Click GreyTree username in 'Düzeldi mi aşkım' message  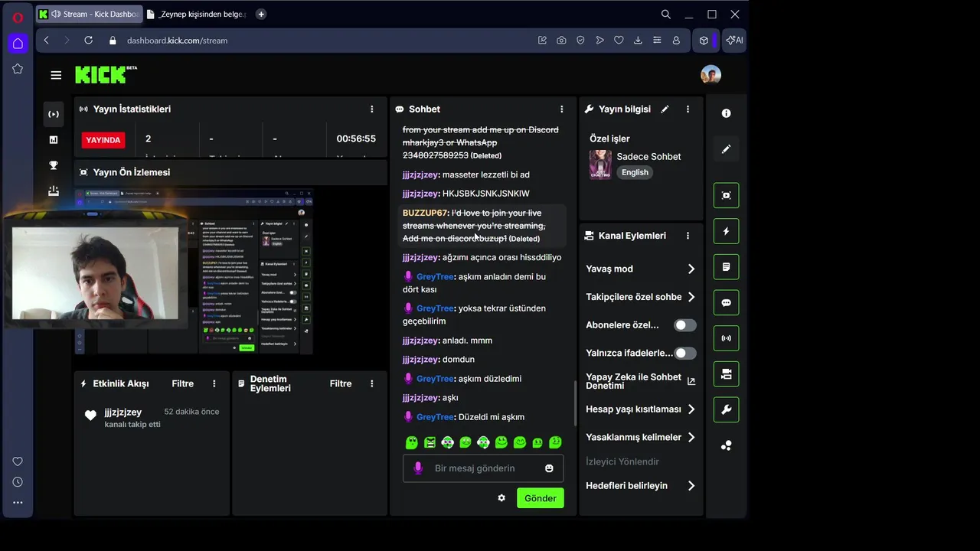pos(435,417)
